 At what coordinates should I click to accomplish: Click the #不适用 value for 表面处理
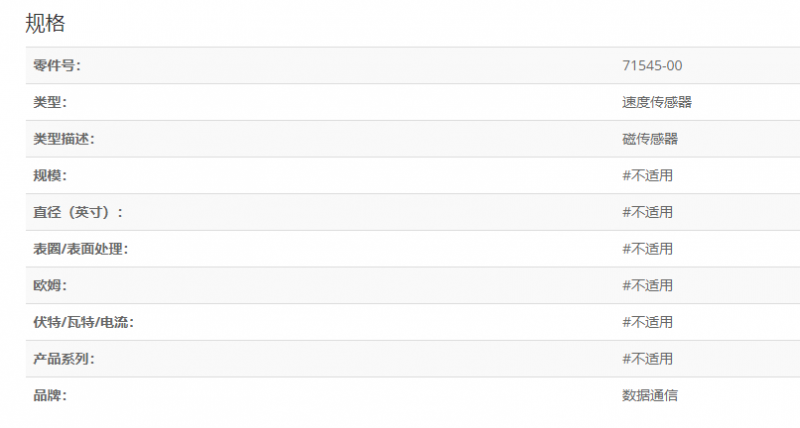coord(647,249)
